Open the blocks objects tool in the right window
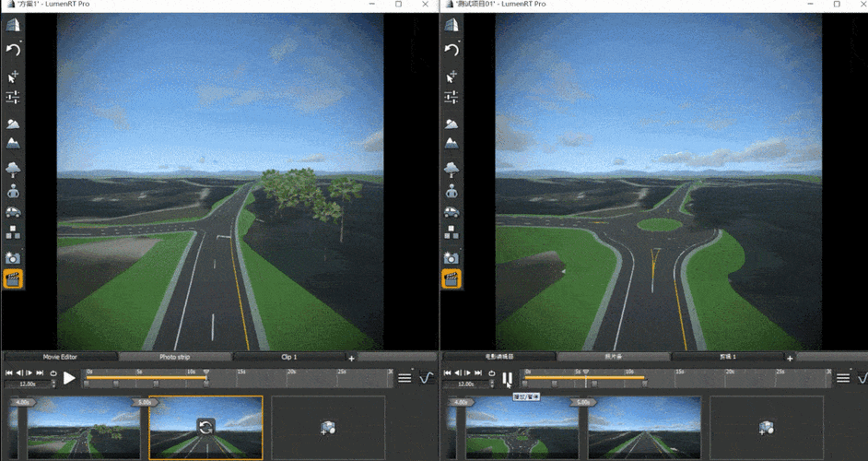This screenshot has height=461, width=868. click(452, 231)
